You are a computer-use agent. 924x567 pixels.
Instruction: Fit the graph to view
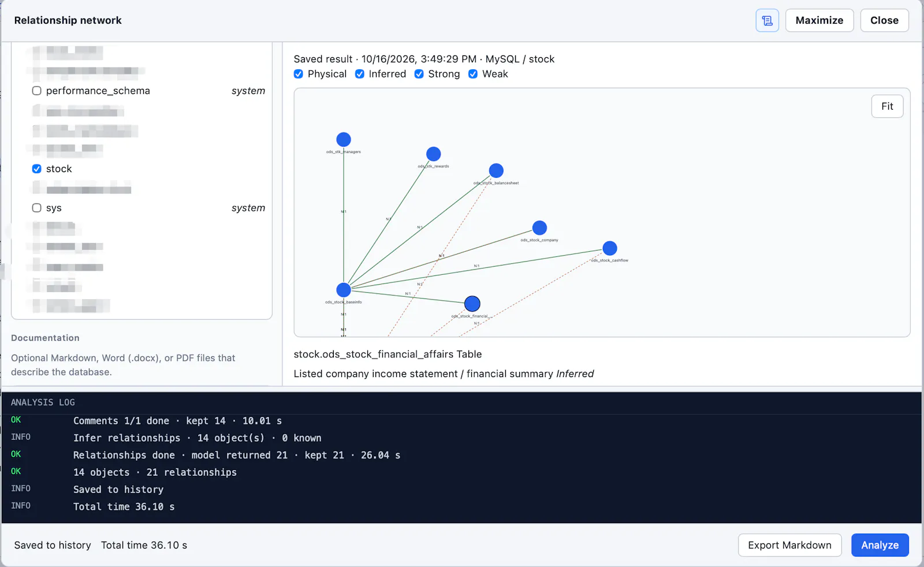(x=887, y=106)
